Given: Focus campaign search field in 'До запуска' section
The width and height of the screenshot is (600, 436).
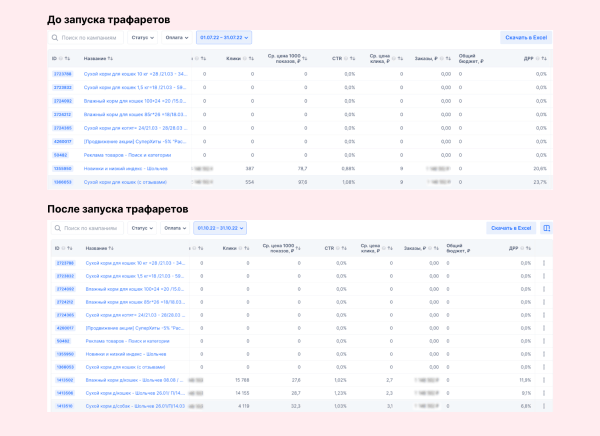Looking at the screenshot, I should (87, 38).
